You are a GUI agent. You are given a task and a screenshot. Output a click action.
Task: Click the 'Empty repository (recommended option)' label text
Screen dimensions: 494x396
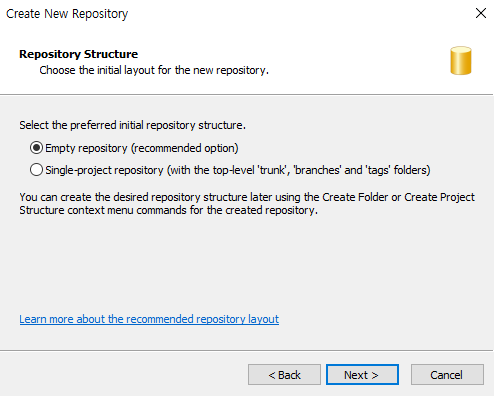(x=142, y=148)
